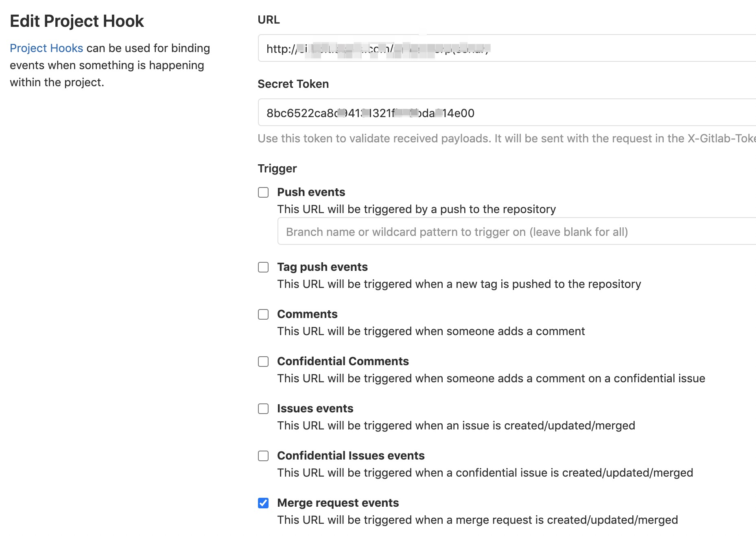Click the confidential issue created/updated/merged description
The height and width of the screenshot is (536, 756).
tap(485, 473)
